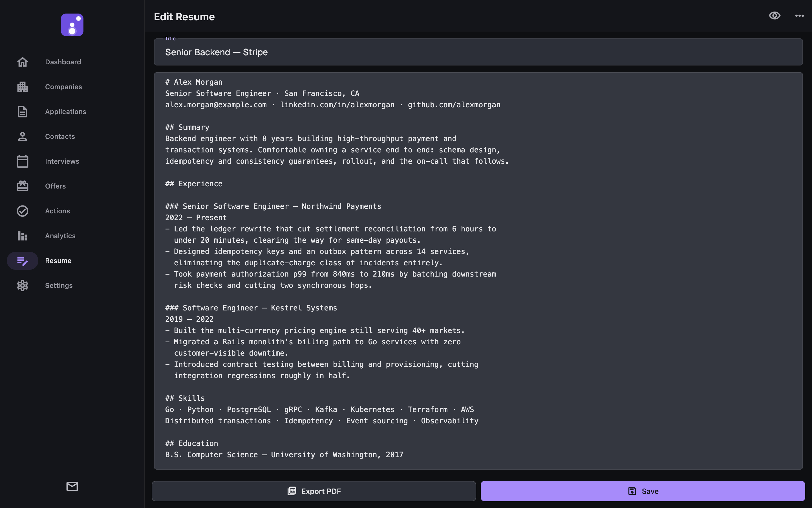Click the PDF icon in Export button
The image size is (812, 508).
pyautogui.click(x=292, y=491)
